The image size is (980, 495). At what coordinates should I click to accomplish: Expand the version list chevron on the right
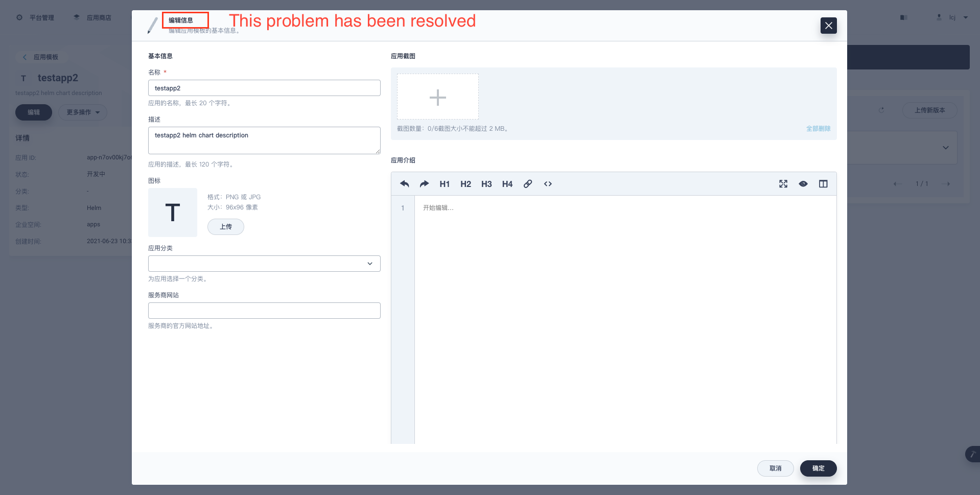click(945, 148)
